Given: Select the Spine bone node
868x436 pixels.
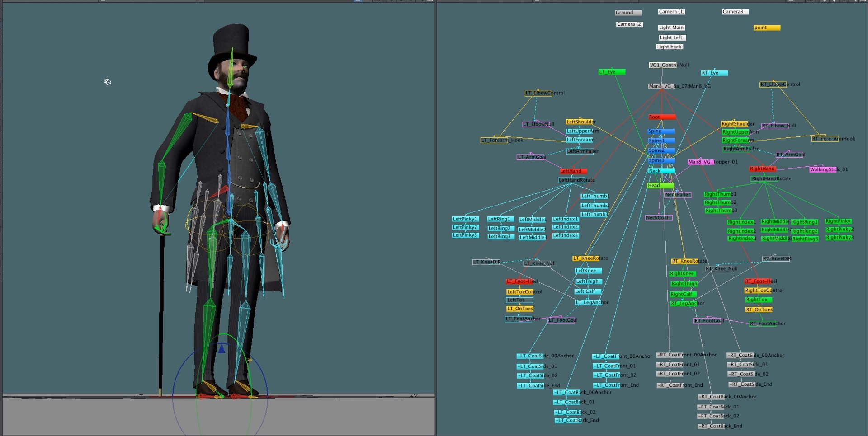Looking at the screenshot, I should tap(661, 131).
